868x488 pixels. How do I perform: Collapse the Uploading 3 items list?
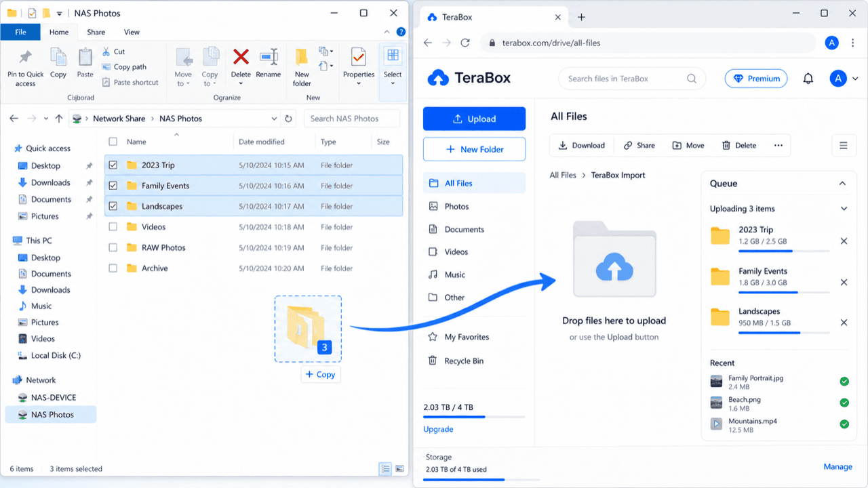coord(844,209)
